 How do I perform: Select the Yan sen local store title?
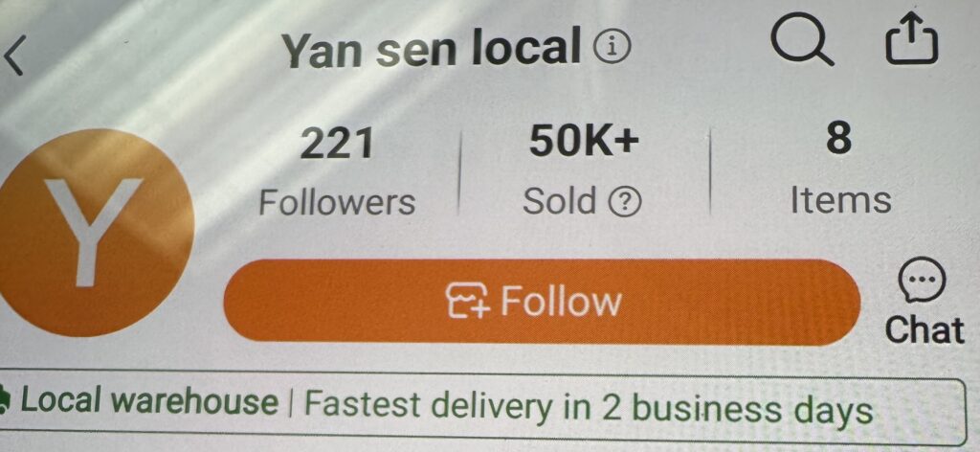[x=432, y=50]
